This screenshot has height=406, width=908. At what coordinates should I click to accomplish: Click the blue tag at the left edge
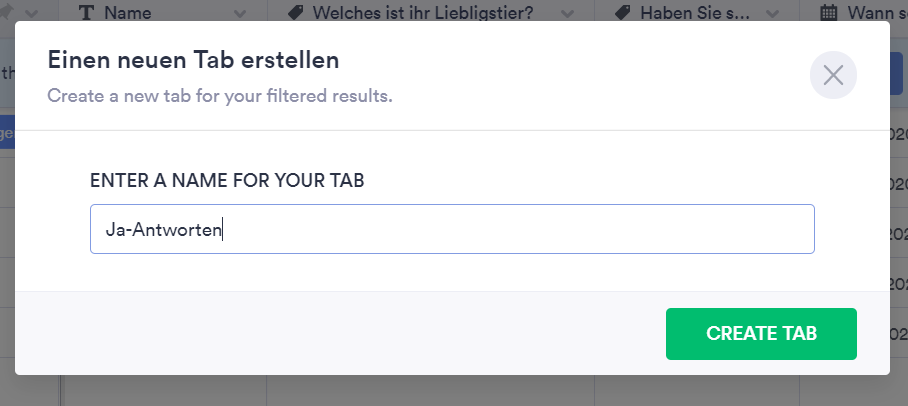[6, 133]
